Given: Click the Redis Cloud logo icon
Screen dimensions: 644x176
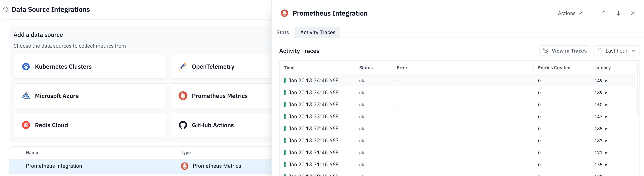Looking at the screenshot, I should 26,125.
